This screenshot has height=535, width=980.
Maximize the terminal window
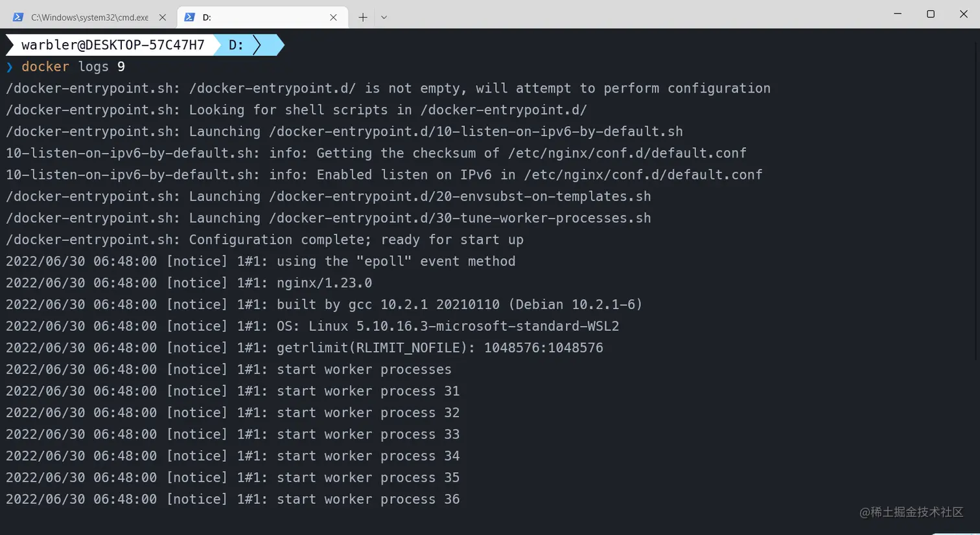[931, 14]
